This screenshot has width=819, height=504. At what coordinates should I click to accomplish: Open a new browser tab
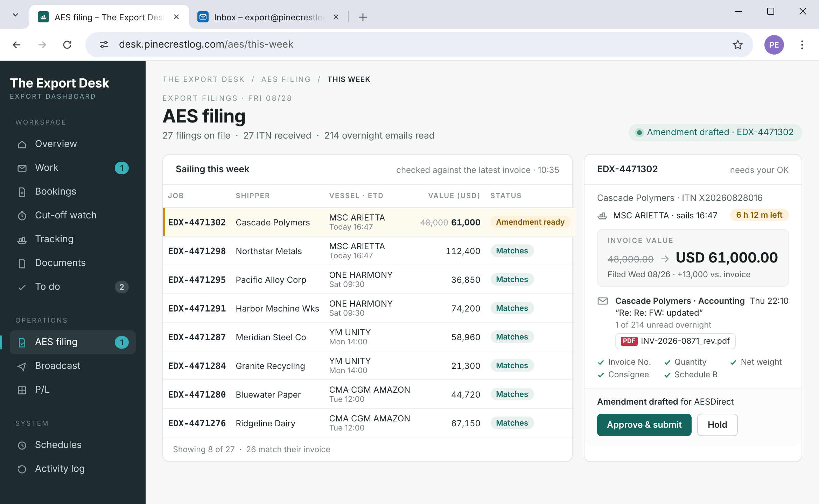click(x=363, y=17)
